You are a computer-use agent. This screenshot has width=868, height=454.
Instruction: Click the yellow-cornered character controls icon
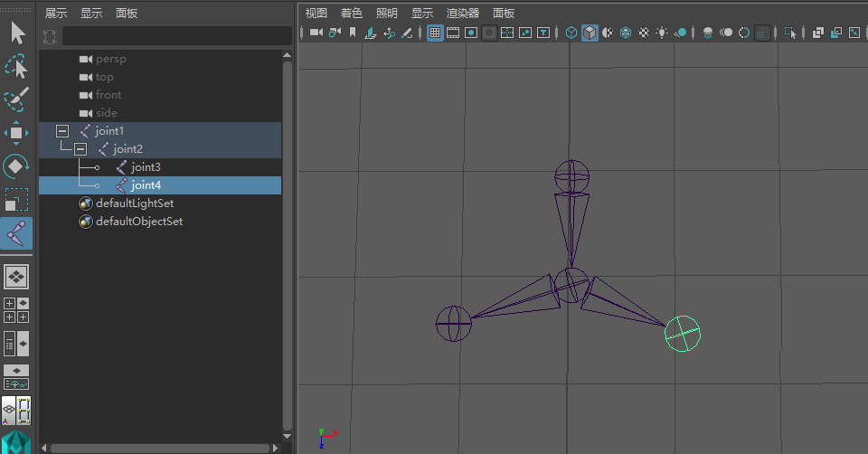coord(24,411)
